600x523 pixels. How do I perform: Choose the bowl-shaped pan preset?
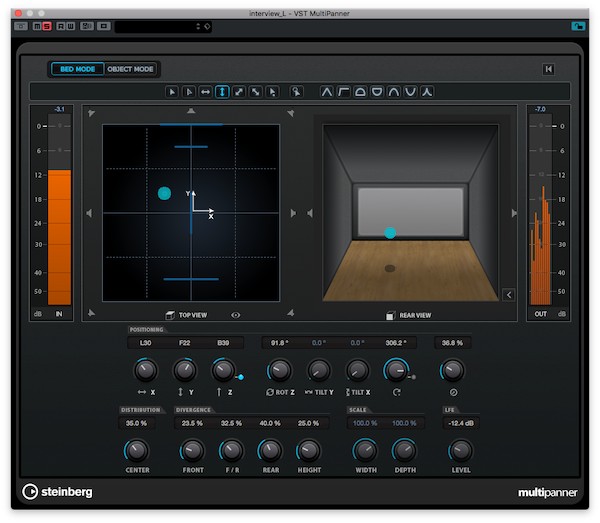coord(377,92)
